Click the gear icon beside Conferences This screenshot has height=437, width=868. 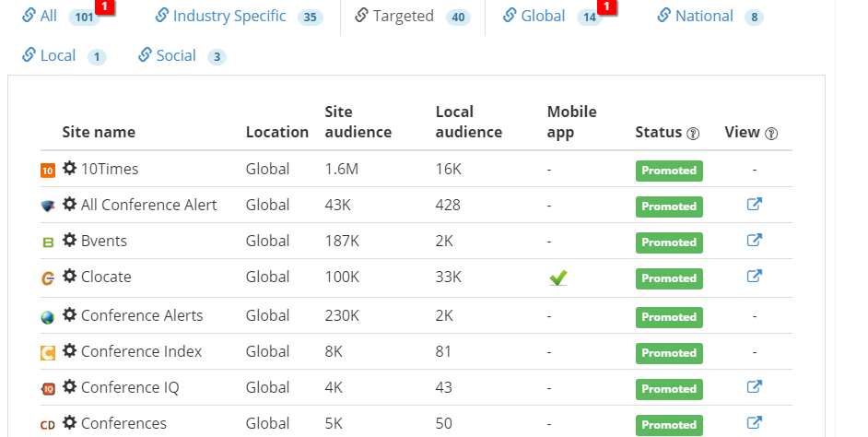coord(69,422)
